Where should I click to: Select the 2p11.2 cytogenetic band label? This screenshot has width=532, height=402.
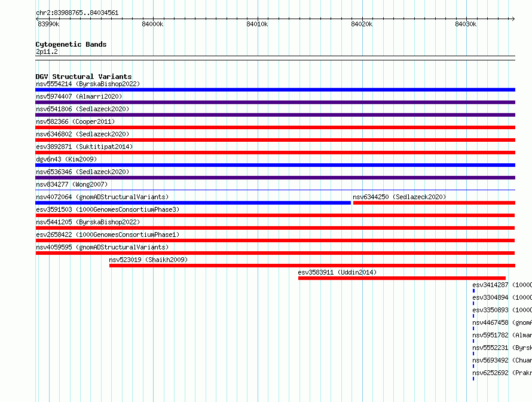[47, 51]
